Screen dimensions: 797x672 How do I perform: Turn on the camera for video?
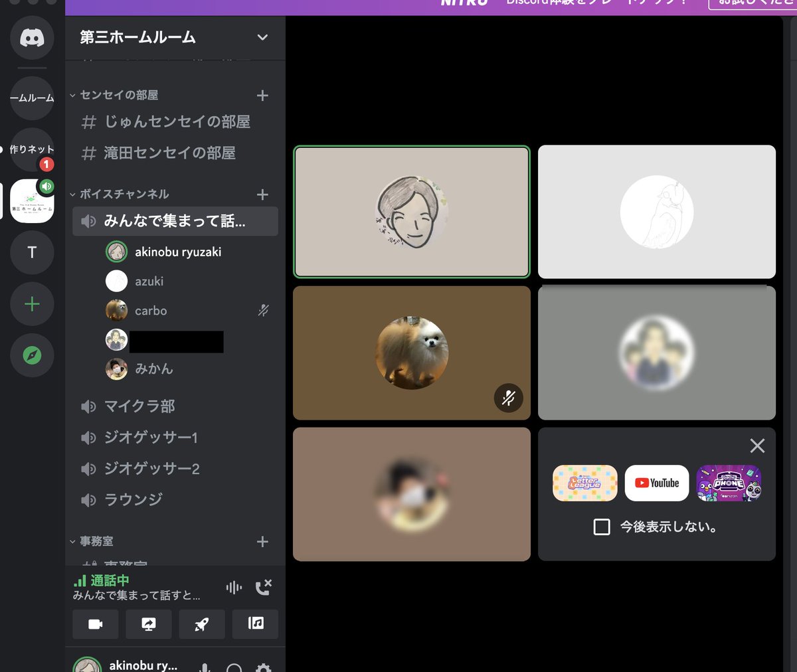pos(95,624)
